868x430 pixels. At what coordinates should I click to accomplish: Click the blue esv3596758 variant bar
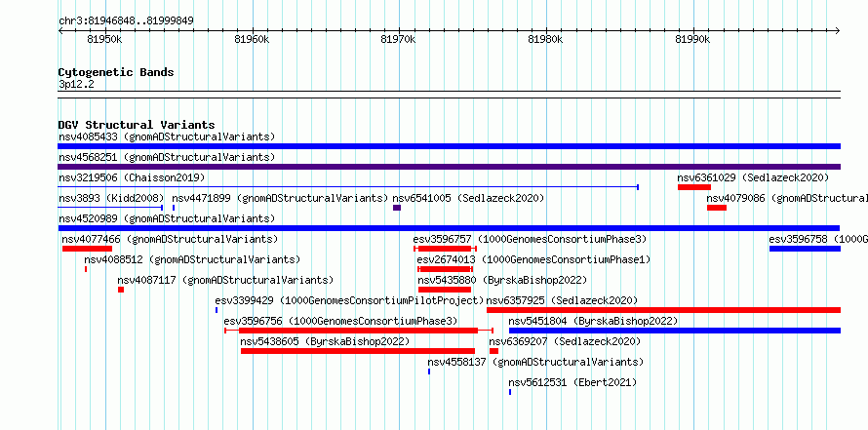[x=805, y=249]
